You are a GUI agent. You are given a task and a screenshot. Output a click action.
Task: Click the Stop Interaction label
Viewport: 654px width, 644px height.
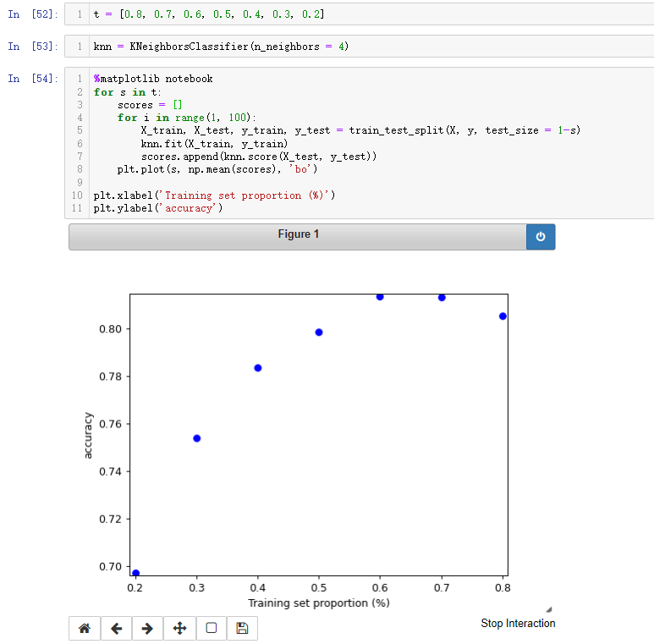pyautogui.click(x=518, y=623)
